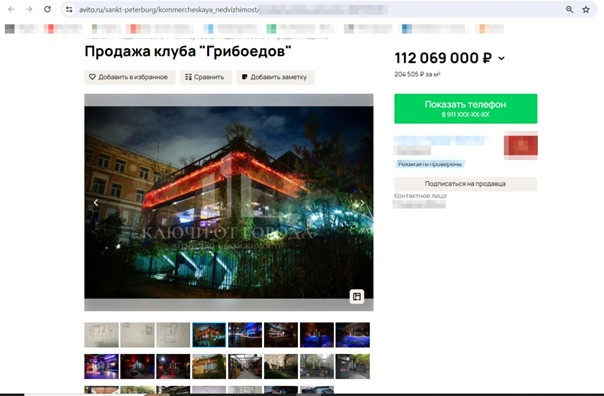Viewport: 604px width, 396px height.
Task: Show next photo with right arrow
Action: [x=362, y=203]
